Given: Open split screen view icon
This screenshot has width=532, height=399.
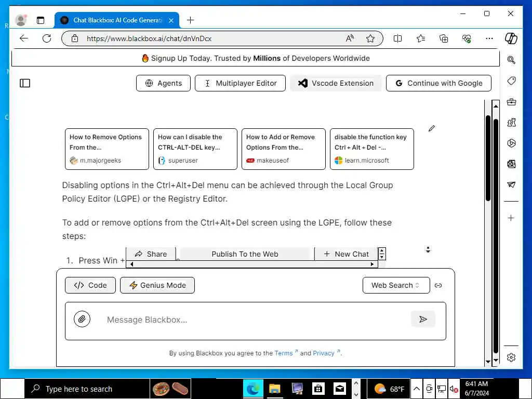Looking at the screenshot, I should coord(397,38).
